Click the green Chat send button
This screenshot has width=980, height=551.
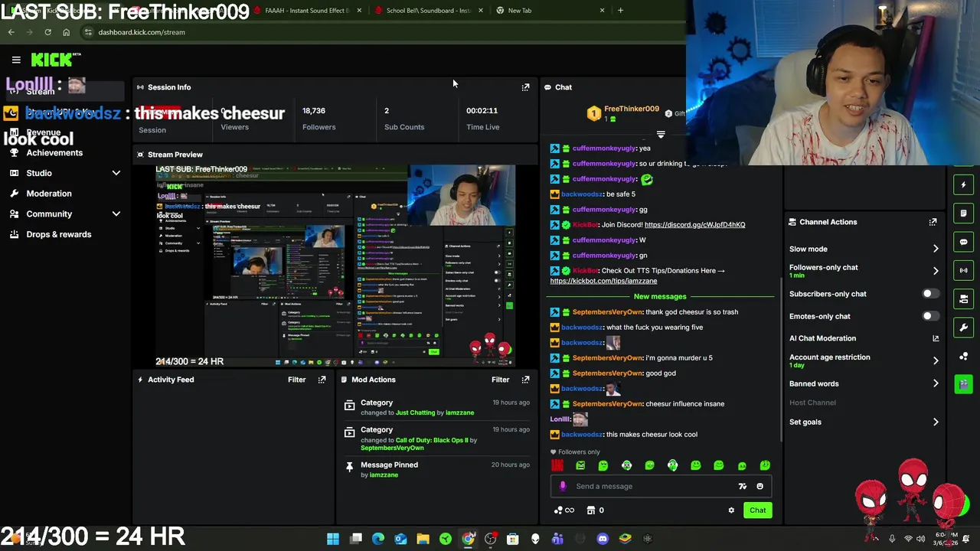(757, 510)
